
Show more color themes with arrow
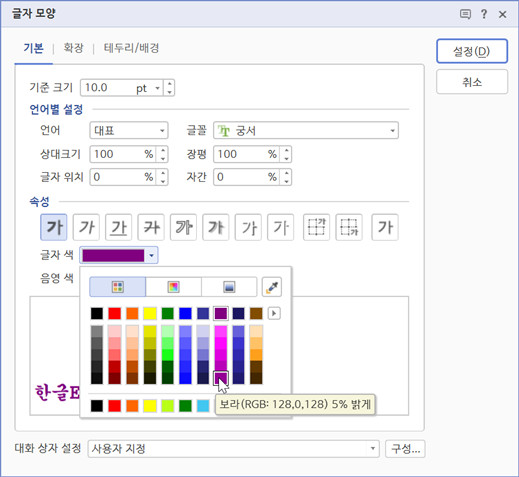click(274, 313)
